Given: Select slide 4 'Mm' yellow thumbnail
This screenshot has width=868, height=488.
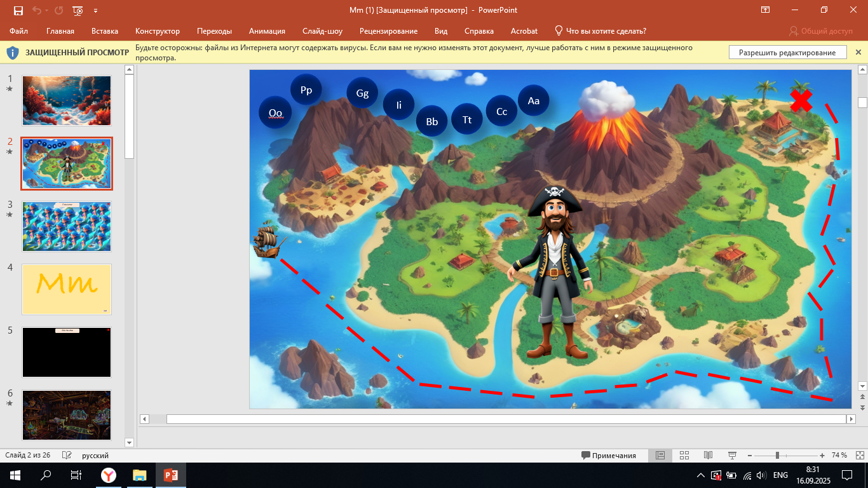Looking at the screenshot, I should 67,289.
